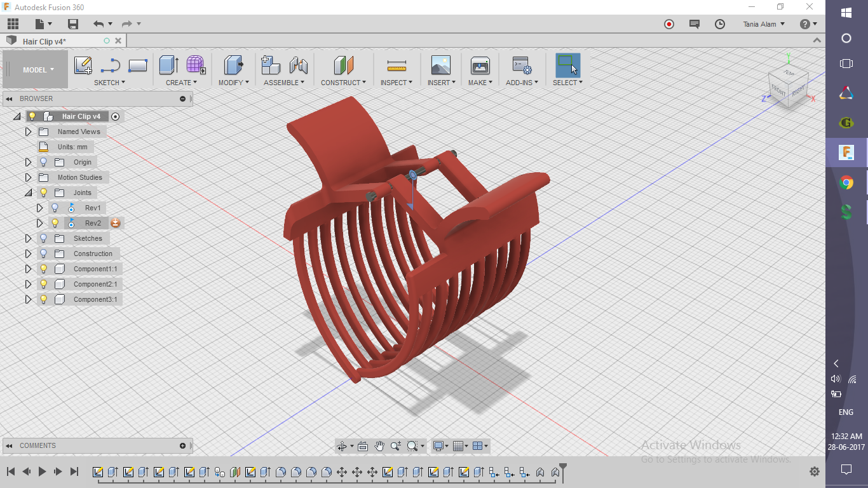Click the Look At camera icon
This screenshot has width=868, height=488.
[x=363, y=446]
